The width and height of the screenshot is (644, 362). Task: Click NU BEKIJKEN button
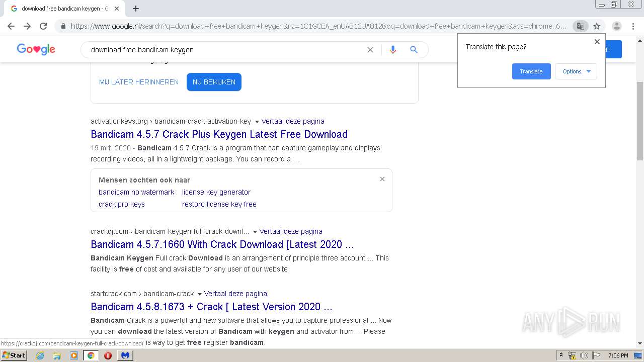(214, 82)
